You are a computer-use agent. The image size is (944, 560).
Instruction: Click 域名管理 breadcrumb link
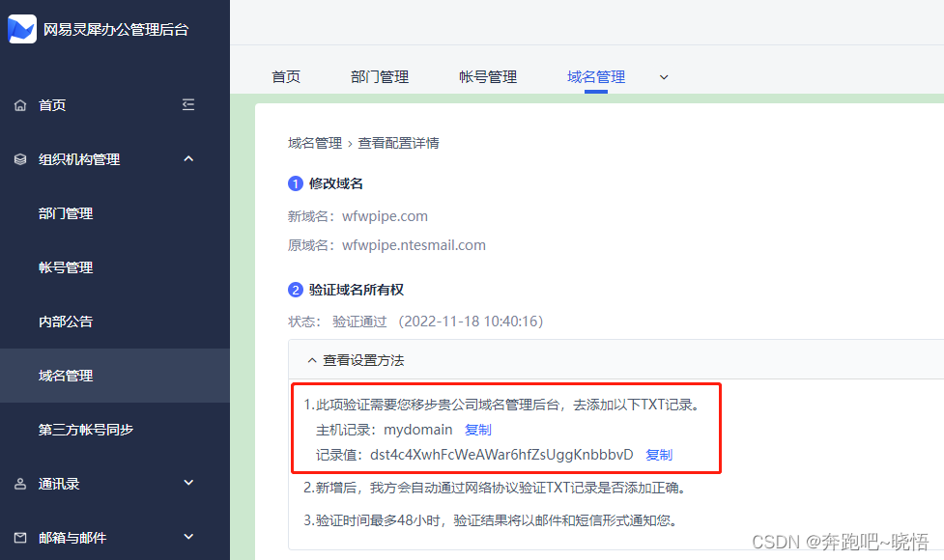click(315, 143)
